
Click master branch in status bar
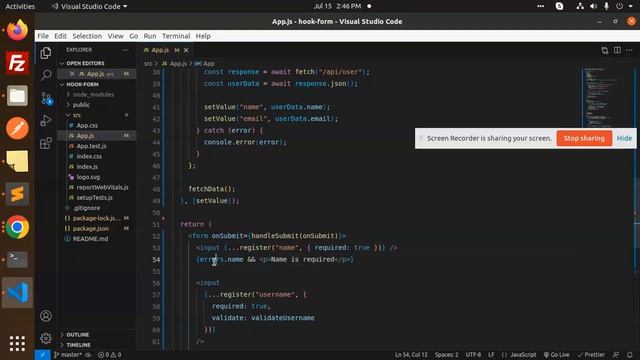tap(68, 355)
